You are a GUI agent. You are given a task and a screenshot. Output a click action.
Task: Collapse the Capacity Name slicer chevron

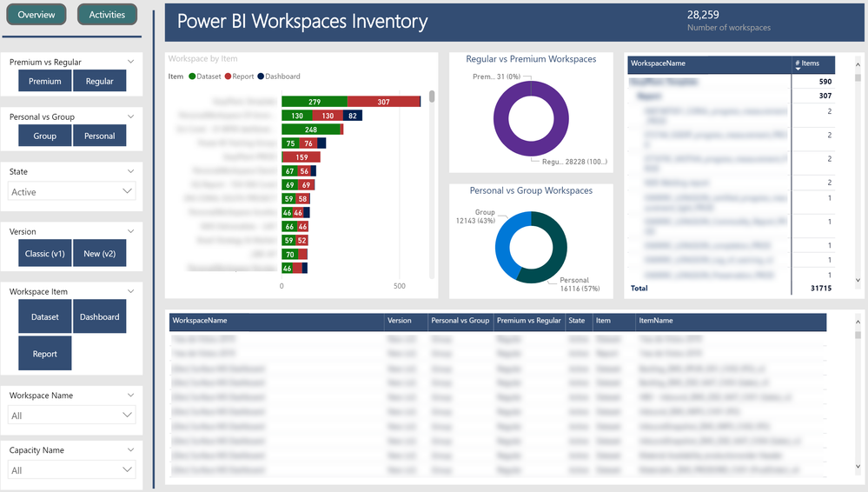pos(130,450)
